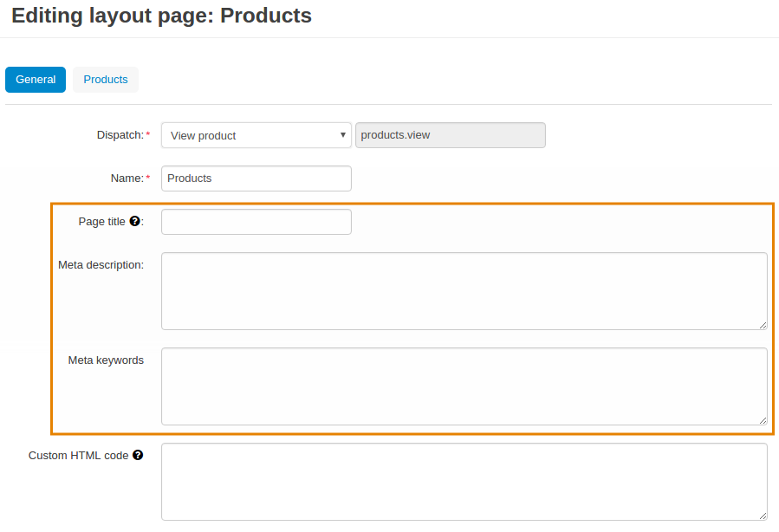Image resolution: width=779 pixels, height=532 pixels.
Task: Click the Meta keywords label
Action: [x=106, y=360]
